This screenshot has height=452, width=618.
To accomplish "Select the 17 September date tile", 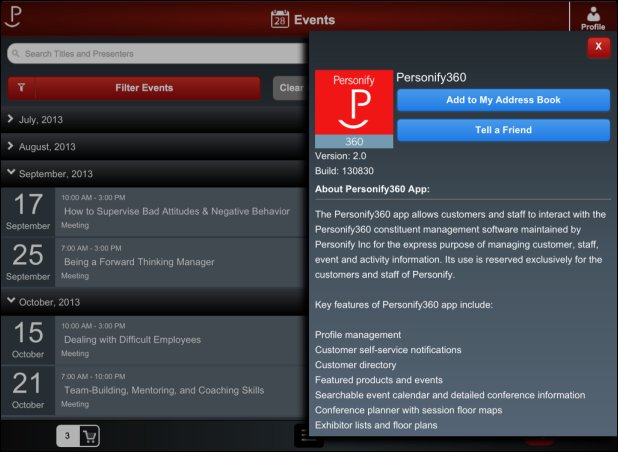I will point(28,212).
